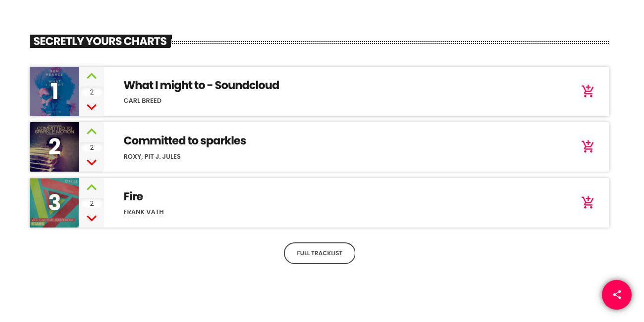Open the What I might to - Soundcloud title

tap(201, 85)
